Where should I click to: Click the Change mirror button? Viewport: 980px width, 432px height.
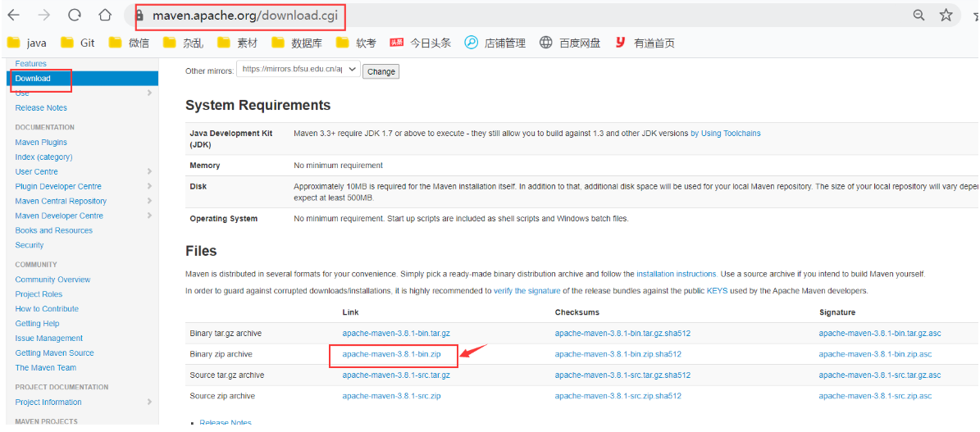pos(381,72)
